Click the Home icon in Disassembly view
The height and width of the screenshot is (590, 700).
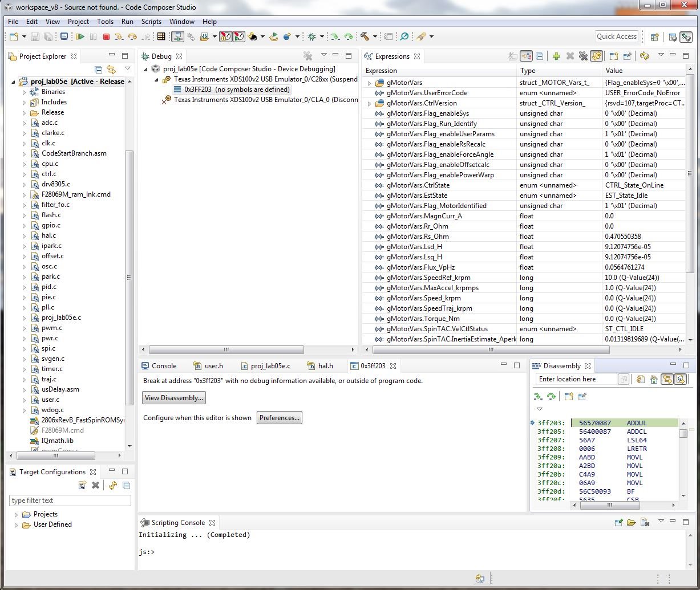(654, 379)
